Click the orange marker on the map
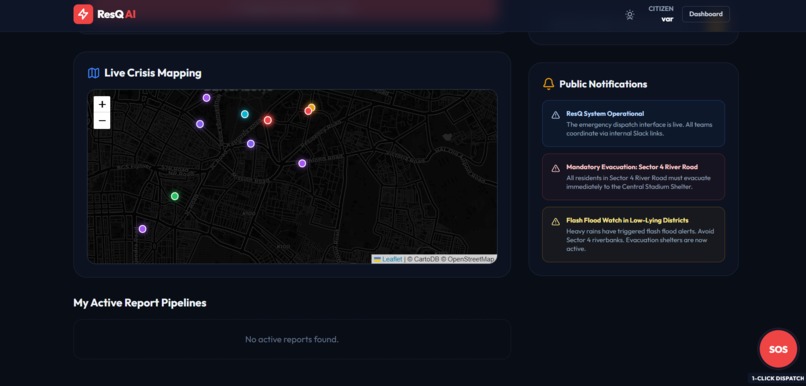The height and width of the screenshot is (386, 806). (x=312, y=107)
